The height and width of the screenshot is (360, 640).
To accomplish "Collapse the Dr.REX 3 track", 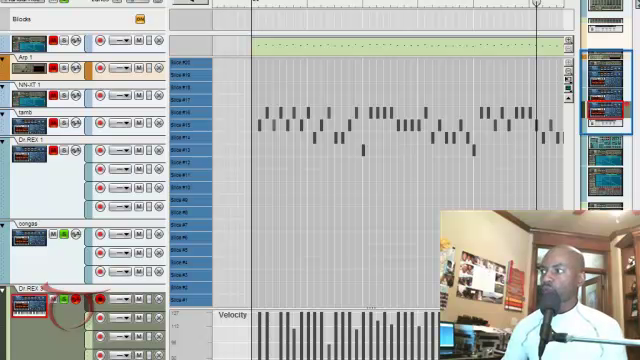I will click(2, 291).
